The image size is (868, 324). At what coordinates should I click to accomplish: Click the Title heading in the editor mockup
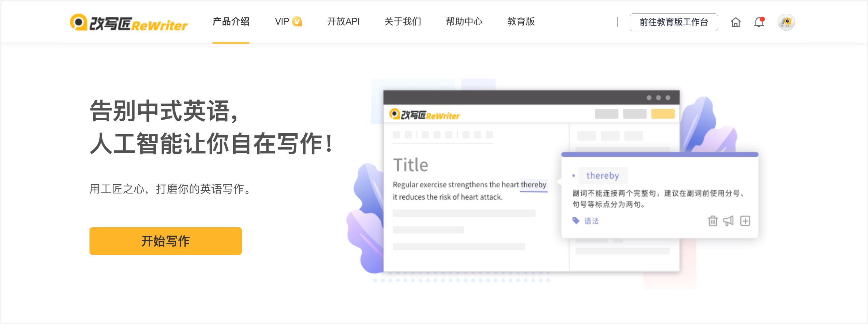(x=410, y=165)
